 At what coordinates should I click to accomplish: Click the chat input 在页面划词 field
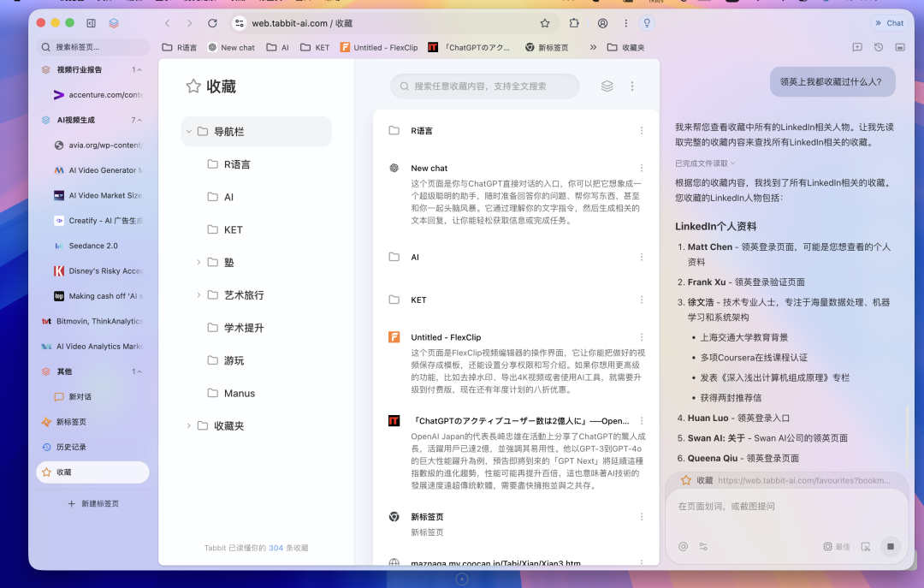coord(787,507)
